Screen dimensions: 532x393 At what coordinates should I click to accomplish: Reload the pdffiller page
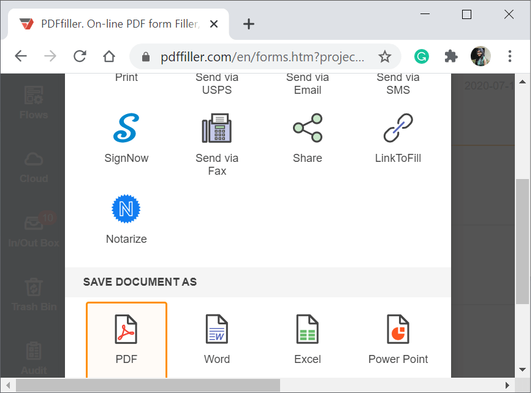(80, 56)
